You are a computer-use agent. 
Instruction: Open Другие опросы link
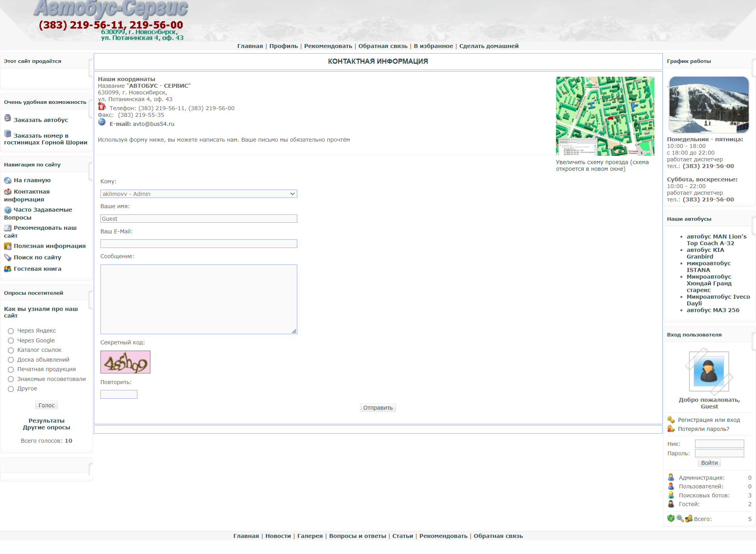coord(46,427)
